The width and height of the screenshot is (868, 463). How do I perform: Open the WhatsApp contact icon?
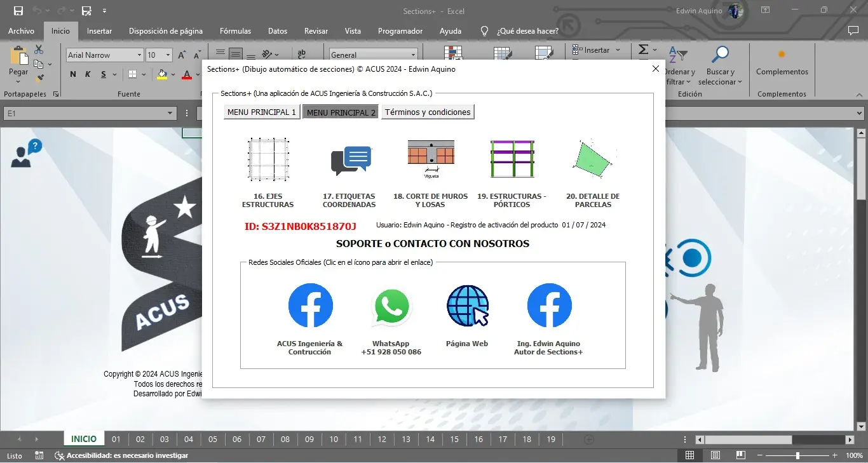point(391,307)
